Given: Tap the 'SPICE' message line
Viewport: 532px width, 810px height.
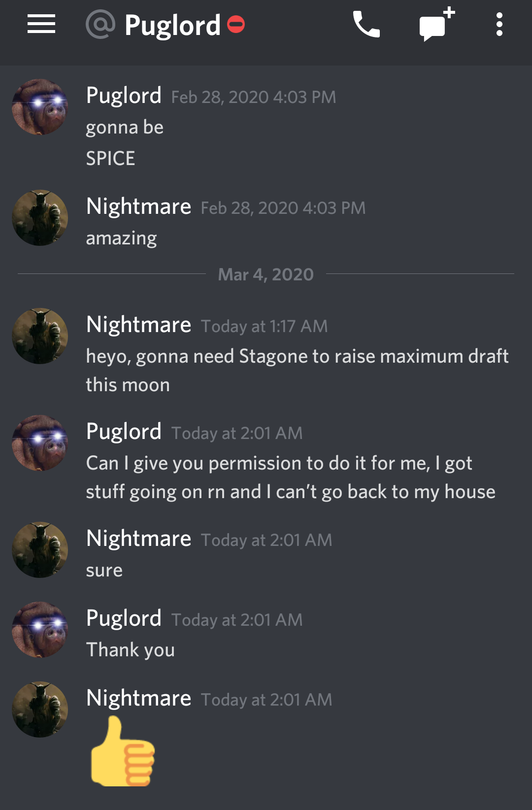Looking at the screenshot, I should point(110,158).
